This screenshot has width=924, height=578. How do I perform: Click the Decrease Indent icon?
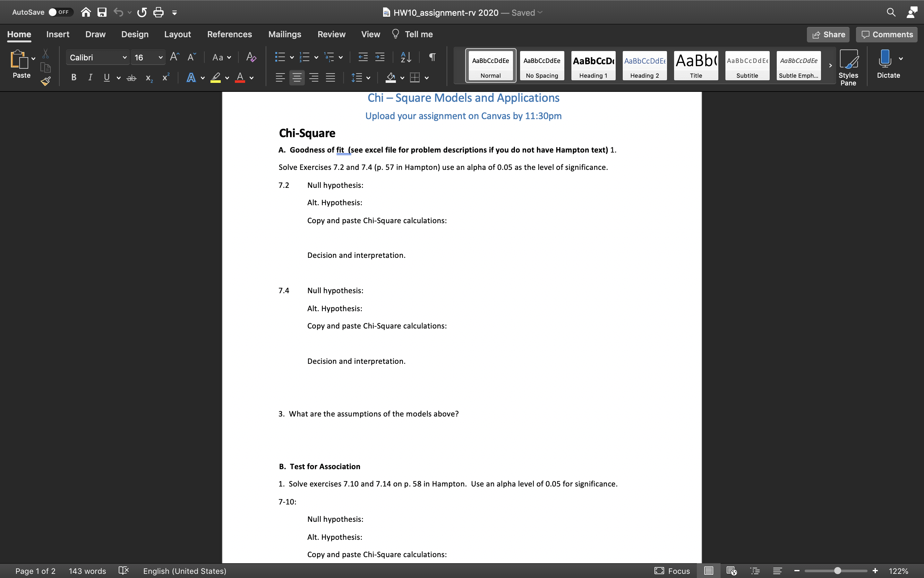coord(363,57)
